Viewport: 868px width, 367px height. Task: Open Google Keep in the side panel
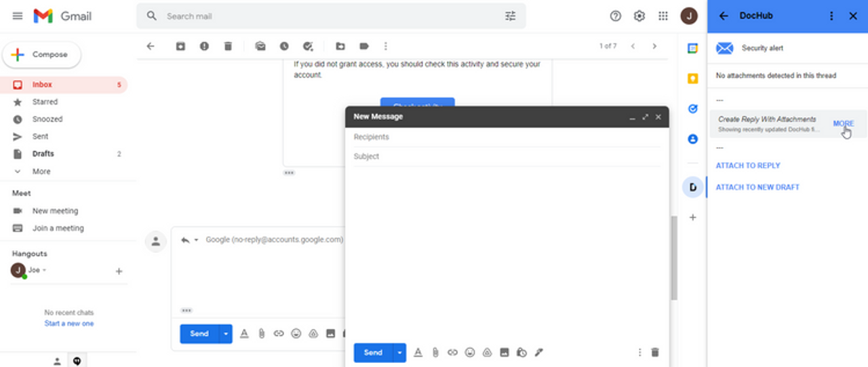coord(692,79)
